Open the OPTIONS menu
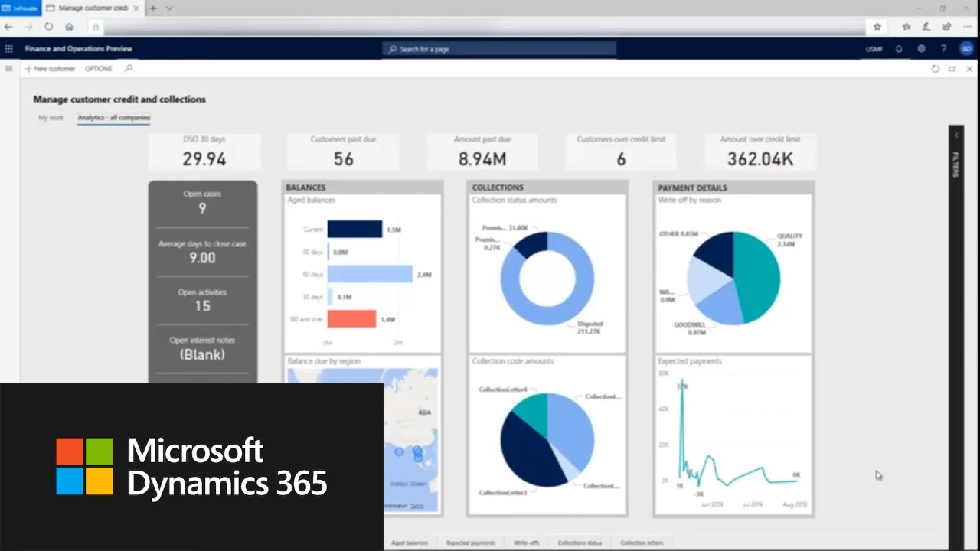Screen dimensions: 980x551 pos(98,69)
